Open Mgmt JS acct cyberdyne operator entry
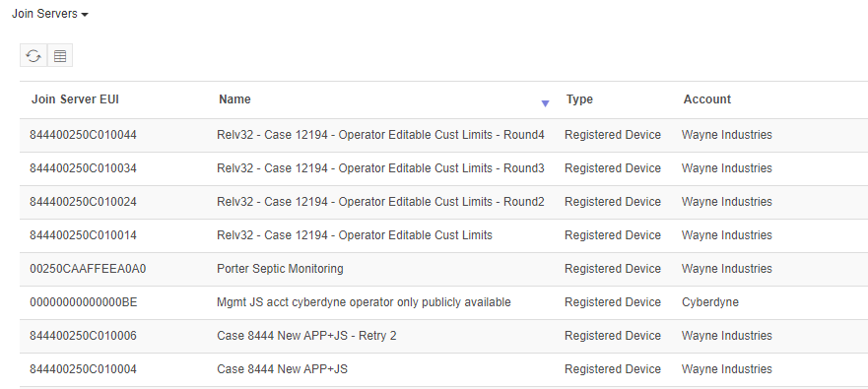 click(364, 302)
